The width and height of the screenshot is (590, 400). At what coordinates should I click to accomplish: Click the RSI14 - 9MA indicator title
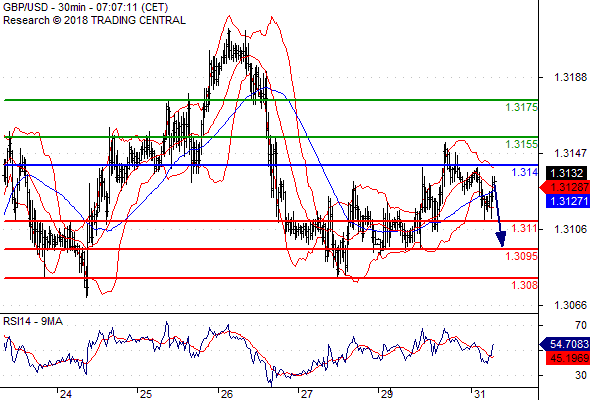33,321
